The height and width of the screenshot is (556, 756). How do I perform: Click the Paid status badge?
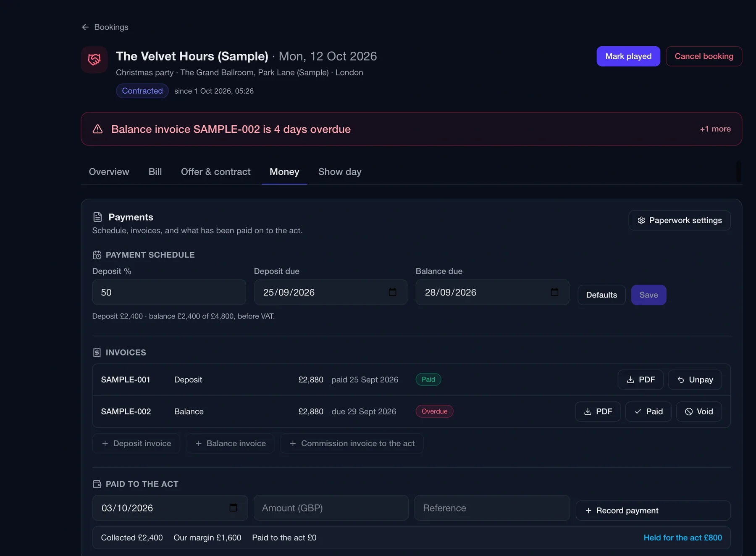coord(428,379)
